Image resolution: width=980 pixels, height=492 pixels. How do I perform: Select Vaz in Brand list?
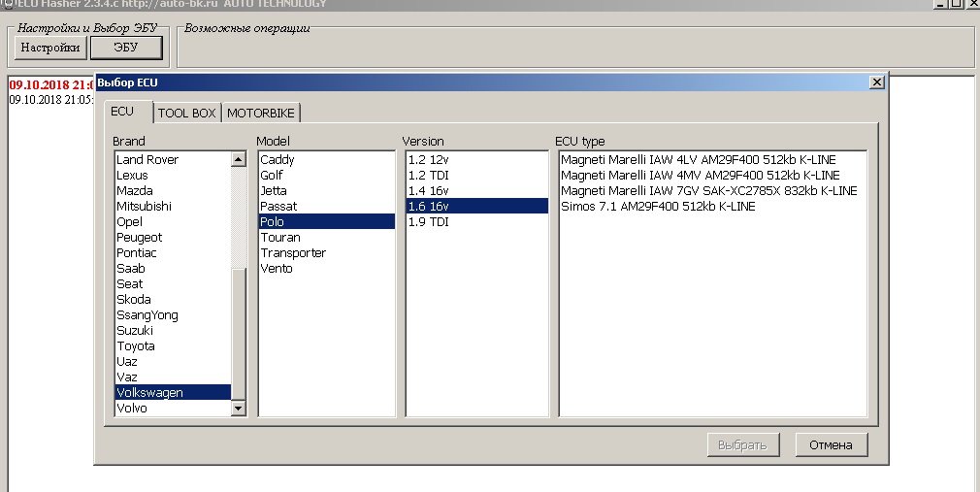pyautogui.click(x=173, y=377)
